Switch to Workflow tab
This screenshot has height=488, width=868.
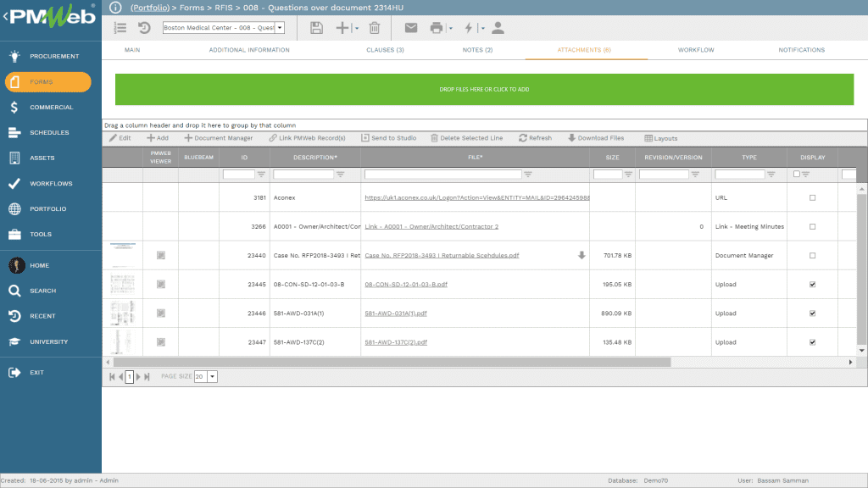[696, 50]
